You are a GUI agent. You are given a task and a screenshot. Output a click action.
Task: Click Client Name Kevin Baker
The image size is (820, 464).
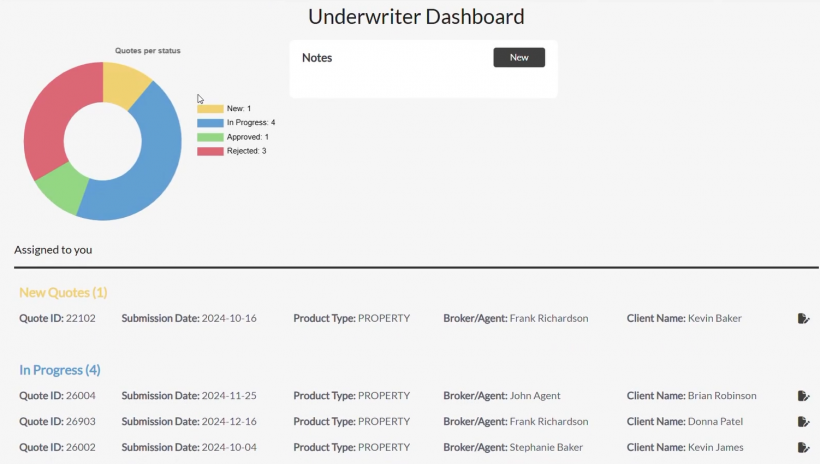(x=684, y=318)
